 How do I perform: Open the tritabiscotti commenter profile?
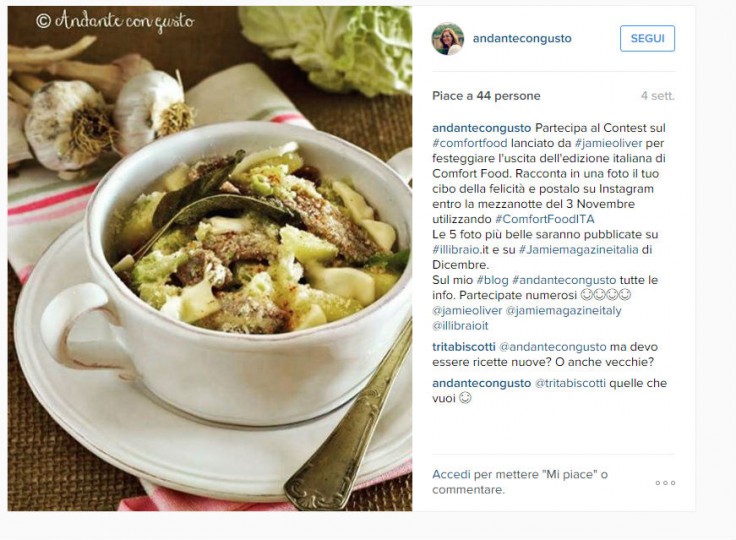pyautogui.click(x=464, y=347)
